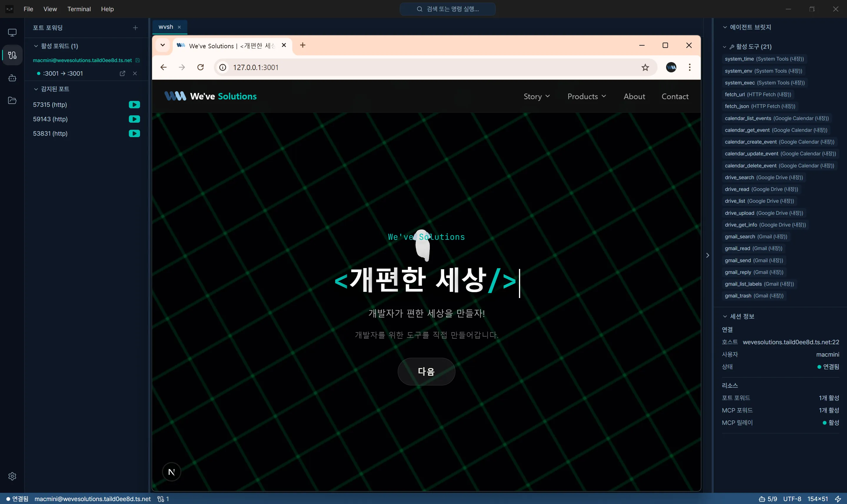Open the folder icon in the left sidebar

(x=12, y=101)
